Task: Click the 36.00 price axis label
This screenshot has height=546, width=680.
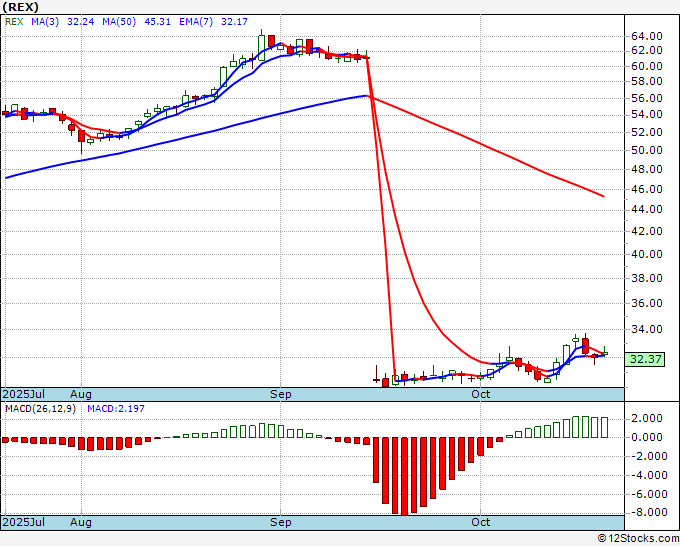Action: point(647,303)
